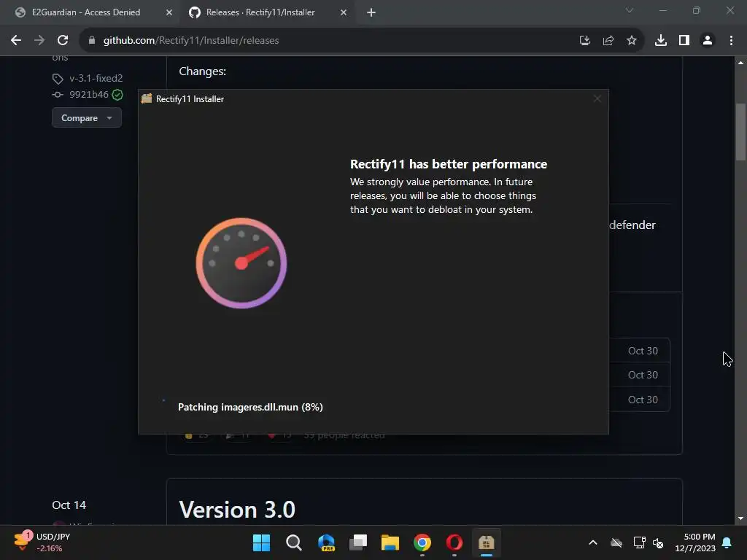
Task: Click the Patching imageres.dll.mun status text
Action: coord(250,407)
